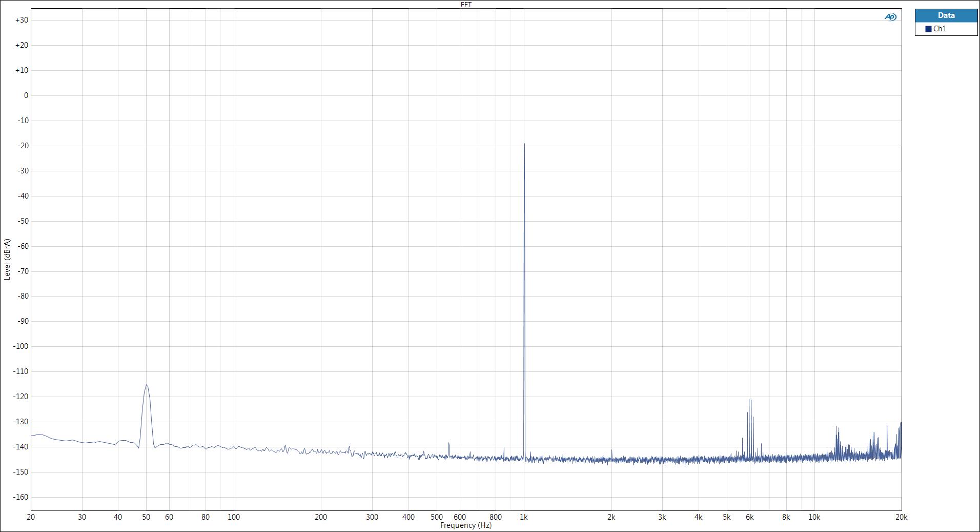Click the 6k frequency axis tick label
The image size is (980, 532).
point(749,517)
